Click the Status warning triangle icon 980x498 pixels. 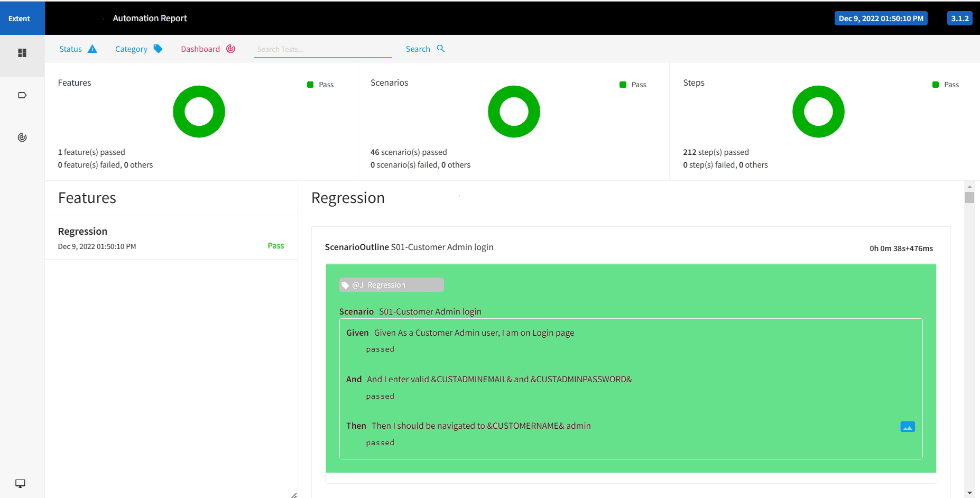pos(93,49)
